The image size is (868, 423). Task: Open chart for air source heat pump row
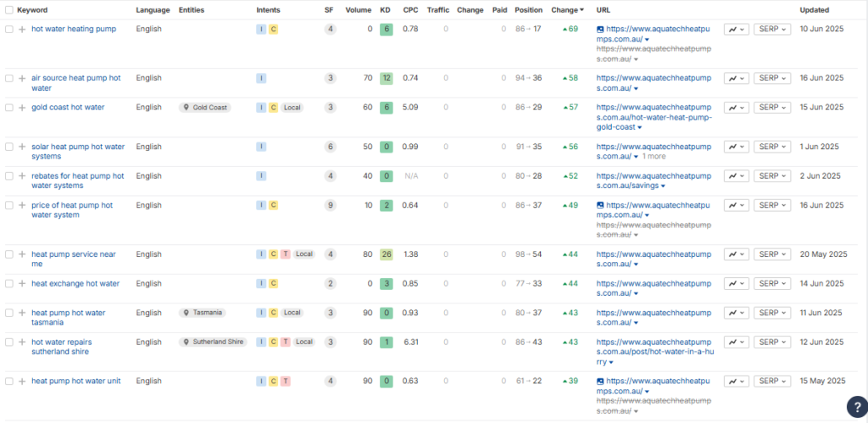pos(737,78)
